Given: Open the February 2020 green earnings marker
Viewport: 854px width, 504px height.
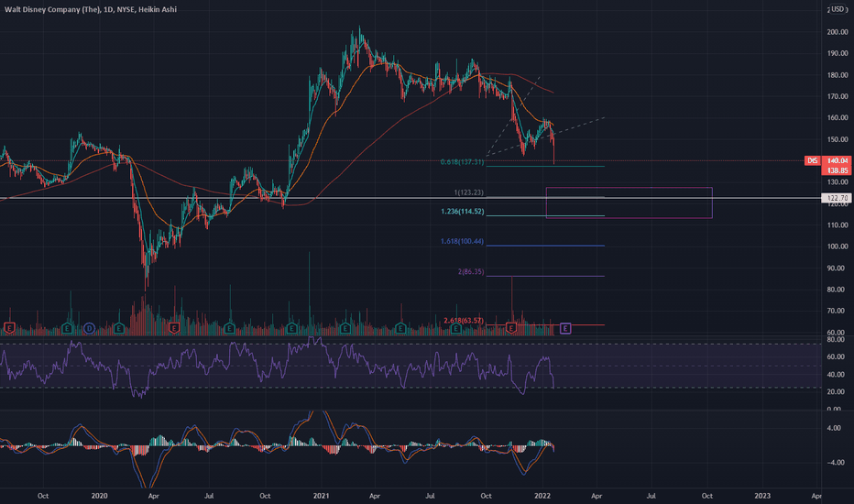Looking at the screenshot, I should coord(119,328).
